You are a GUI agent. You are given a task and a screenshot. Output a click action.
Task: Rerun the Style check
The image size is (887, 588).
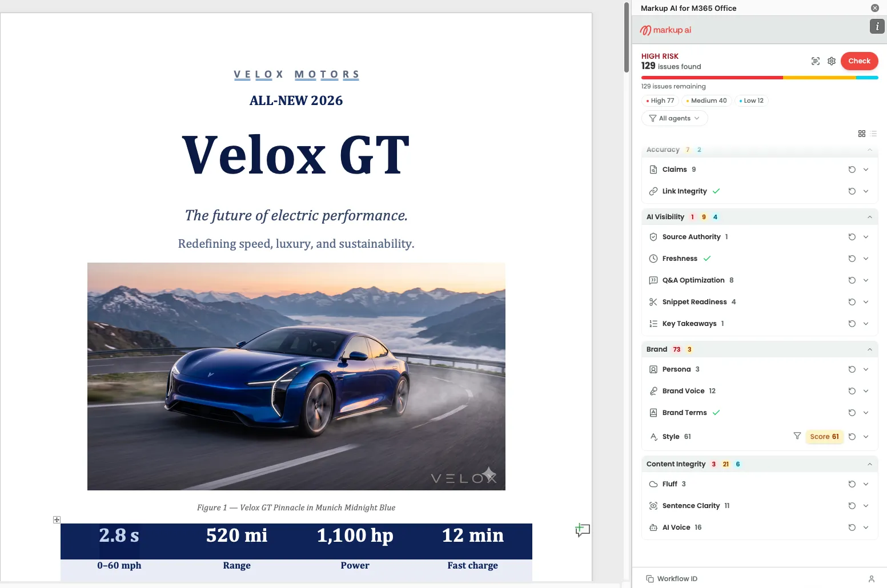click(x=852, y=437)
